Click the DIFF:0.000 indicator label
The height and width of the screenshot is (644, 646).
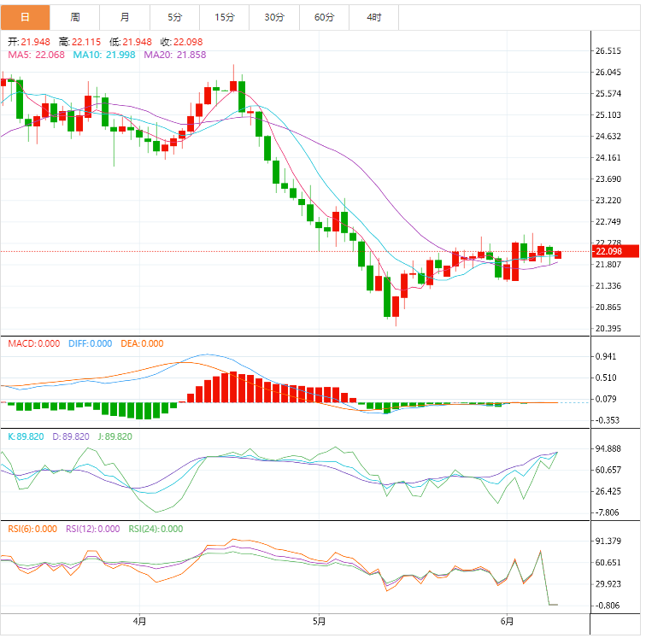click(91, 343)
